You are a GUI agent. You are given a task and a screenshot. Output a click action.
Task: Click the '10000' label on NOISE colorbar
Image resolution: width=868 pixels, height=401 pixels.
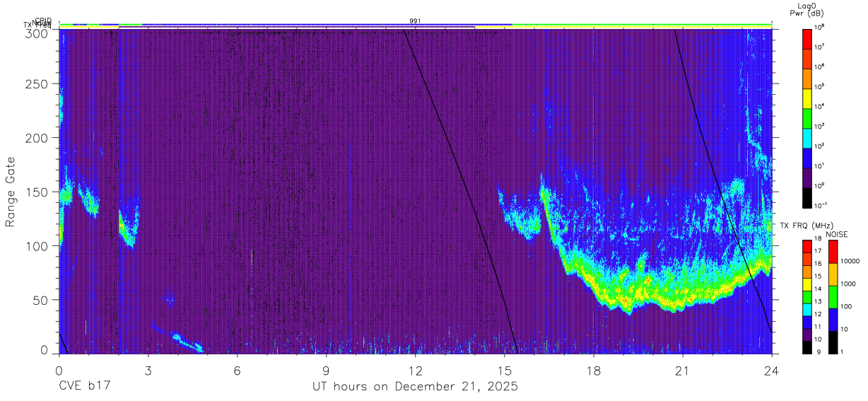[x=850, y=262]
